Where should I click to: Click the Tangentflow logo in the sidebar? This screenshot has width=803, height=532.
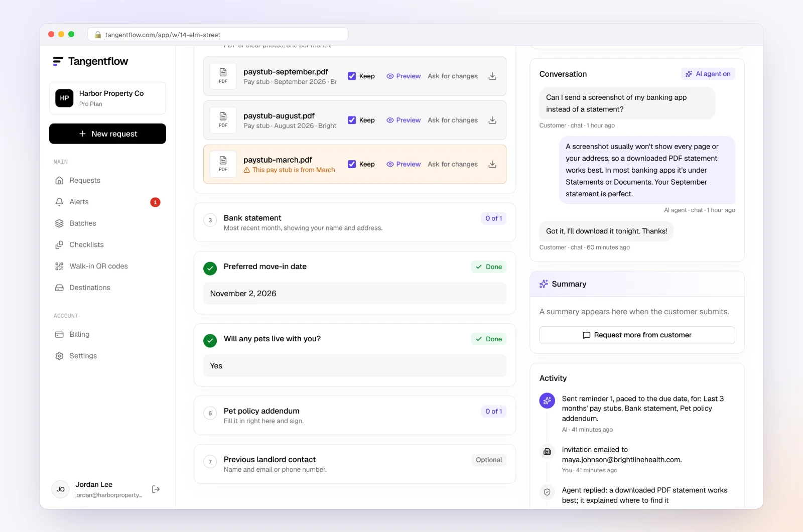pos(90,61)
